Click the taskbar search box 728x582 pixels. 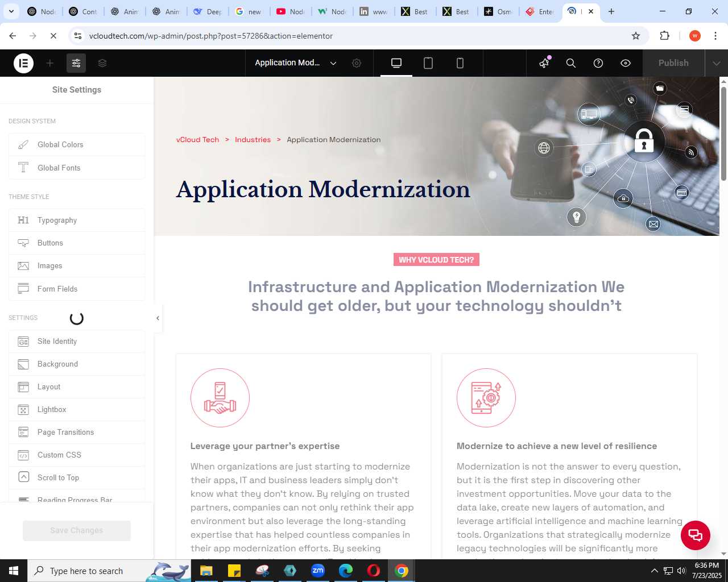click(x=109, y=571)
